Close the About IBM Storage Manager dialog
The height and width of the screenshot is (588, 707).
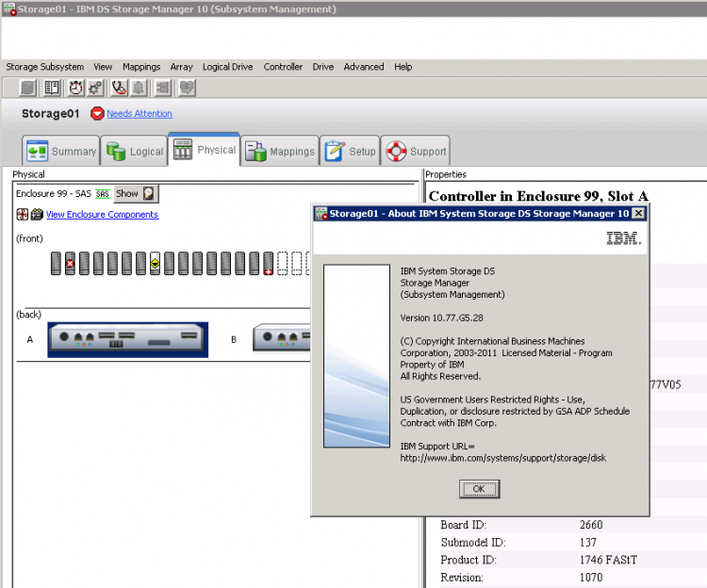638,213
